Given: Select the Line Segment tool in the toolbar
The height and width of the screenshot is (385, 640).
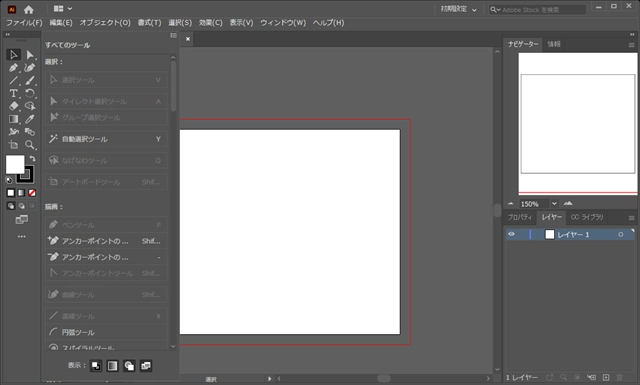Looking at the screenshot, I should tap(13, 80).
